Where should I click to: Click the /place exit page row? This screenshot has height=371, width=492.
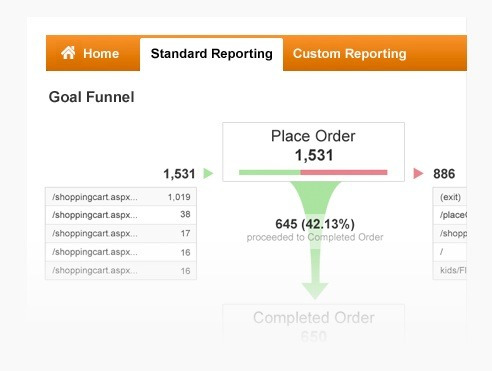click(x=449, y=215)
